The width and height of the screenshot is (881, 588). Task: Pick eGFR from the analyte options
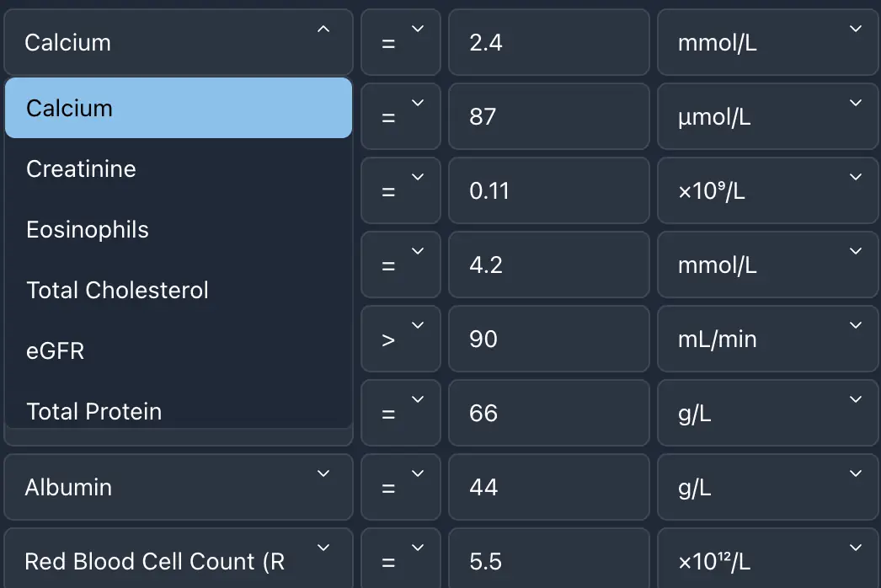55,350
